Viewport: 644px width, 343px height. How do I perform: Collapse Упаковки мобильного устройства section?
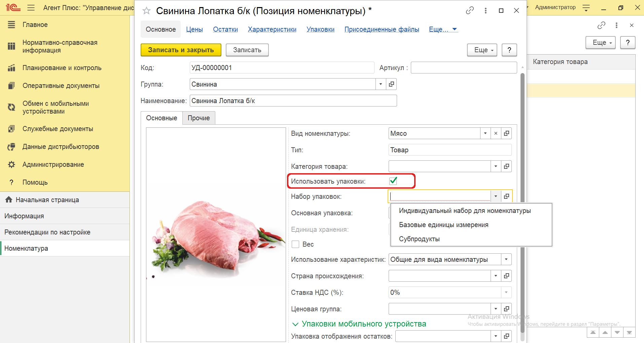coord(295,324)
